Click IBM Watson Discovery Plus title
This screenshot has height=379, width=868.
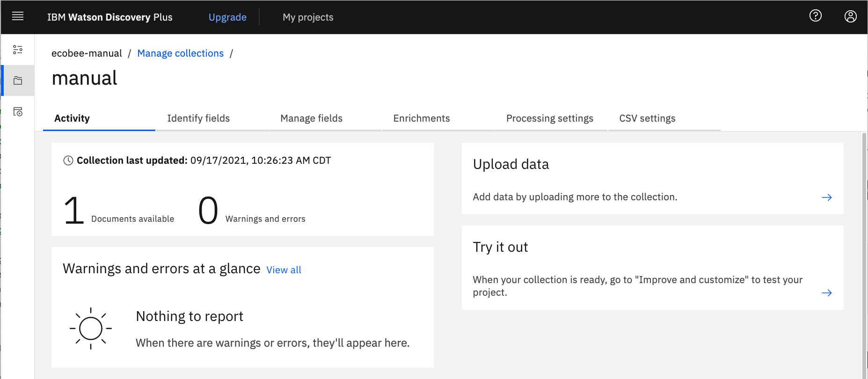[110, 17]
